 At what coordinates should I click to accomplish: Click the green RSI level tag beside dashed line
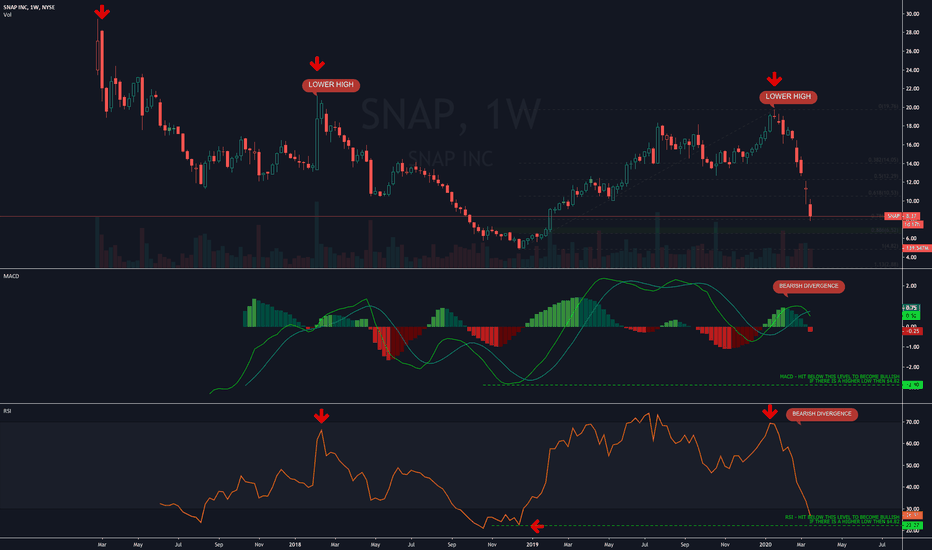(x=912, y=526)
